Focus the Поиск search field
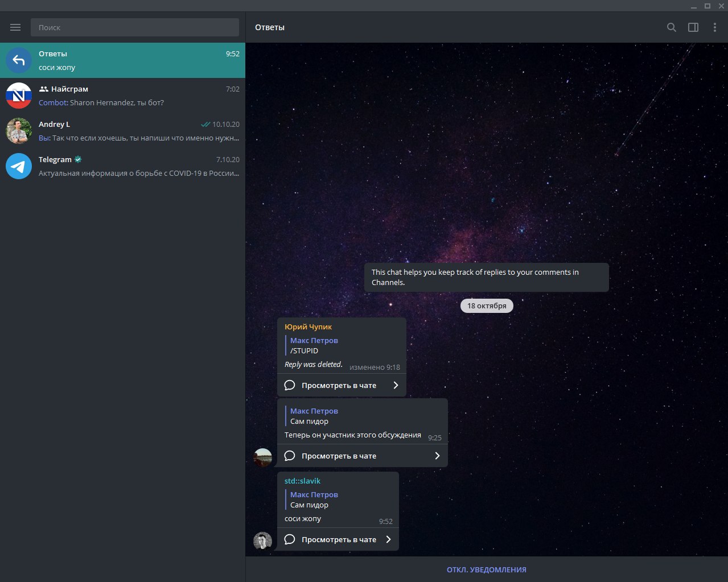Image resolution: width=728 pixels, height=582 pixels. tap(135, 27)
